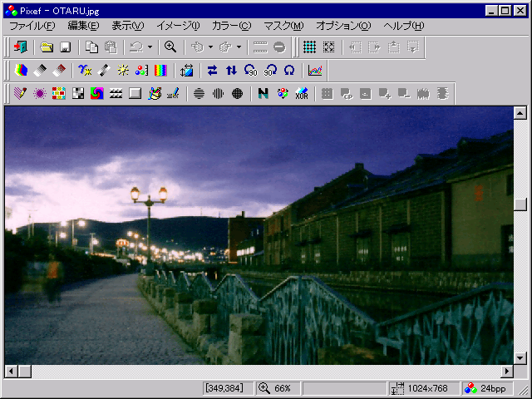Click the 66% zoom status field
Viewport: 532px width, 399px height.
[278, 388]
